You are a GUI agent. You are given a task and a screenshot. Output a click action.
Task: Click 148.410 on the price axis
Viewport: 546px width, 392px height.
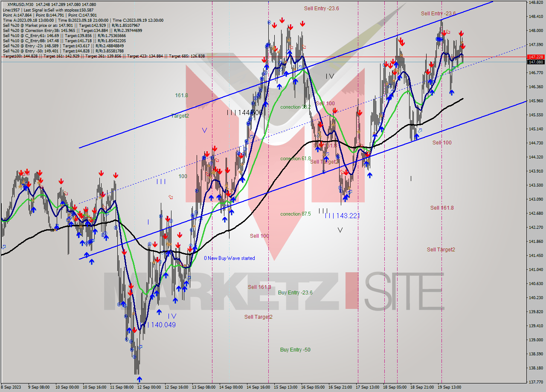(x=535, y=17)
